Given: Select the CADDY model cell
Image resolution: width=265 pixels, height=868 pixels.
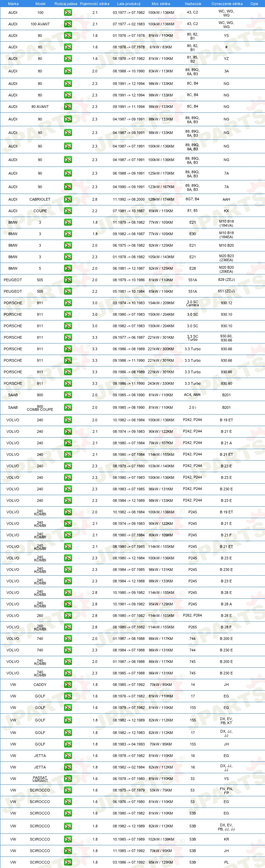Looking at the screenshot, I should pyautogui.click(x=40, y=685).
